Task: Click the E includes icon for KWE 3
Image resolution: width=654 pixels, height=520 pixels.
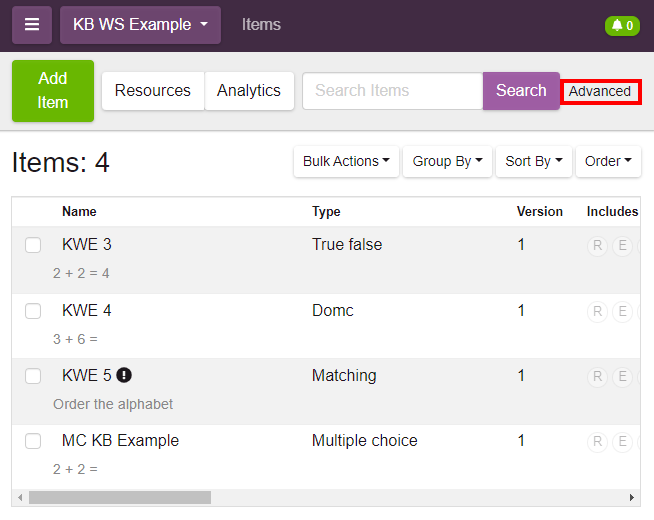Action: tap(622, 246)
